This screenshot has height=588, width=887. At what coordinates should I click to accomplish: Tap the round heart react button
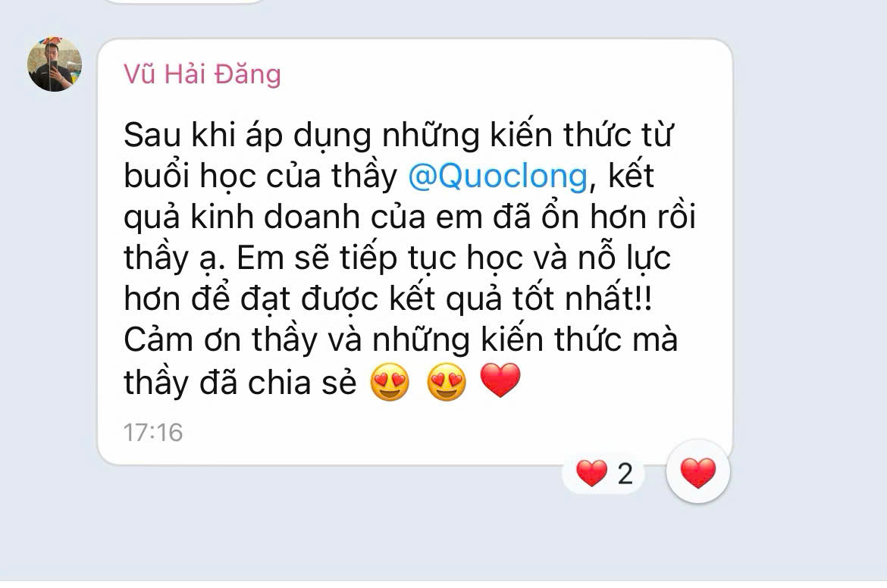click(x=698, y=472)
